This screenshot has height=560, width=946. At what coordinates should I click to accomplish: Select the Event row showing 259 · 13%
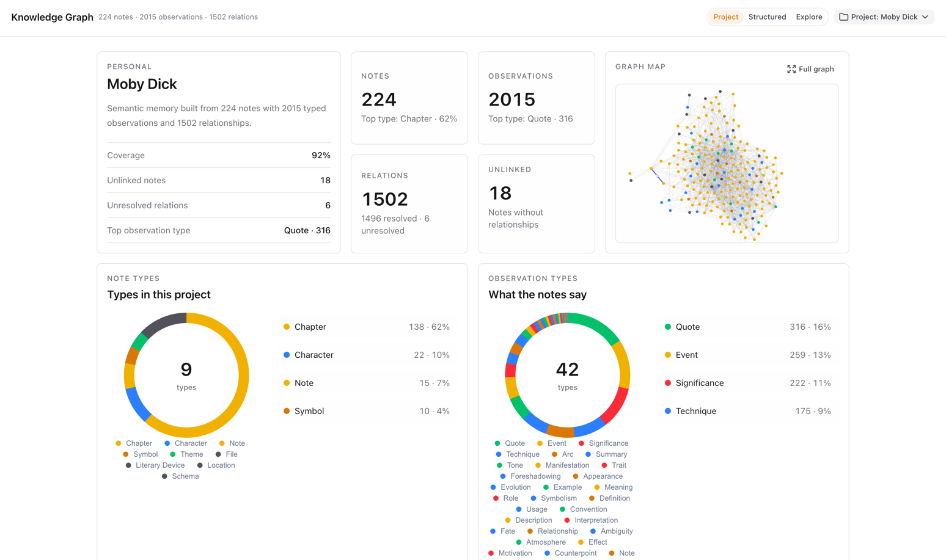(748, 355)
